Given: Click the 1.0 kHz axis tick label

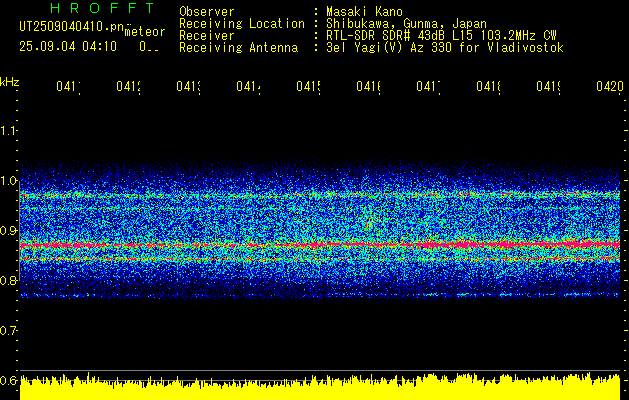Looking at the screenshot, I should (x=9, y=181).
